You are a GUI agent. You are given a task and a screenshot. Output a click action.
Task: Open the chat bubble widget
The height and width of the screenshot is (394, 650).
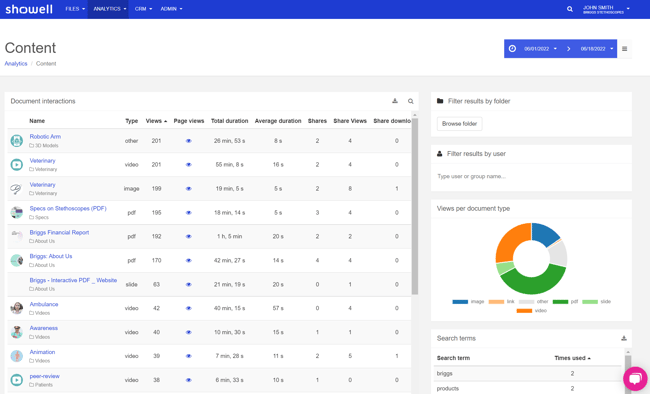[635, 379]
